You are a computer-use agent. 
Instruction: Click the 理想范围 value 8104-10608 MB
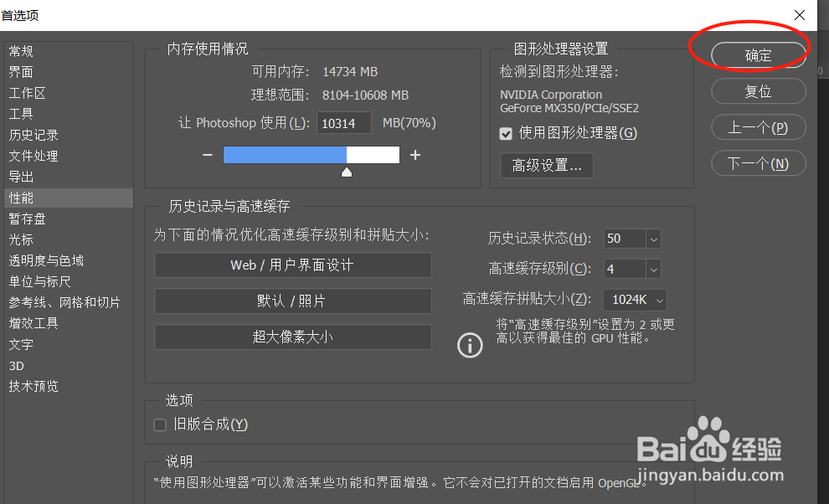tap(365, 95)
